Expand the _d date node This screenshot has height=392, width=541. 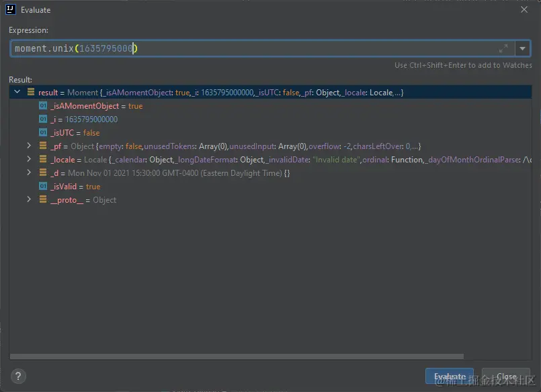tap(29, 173)
